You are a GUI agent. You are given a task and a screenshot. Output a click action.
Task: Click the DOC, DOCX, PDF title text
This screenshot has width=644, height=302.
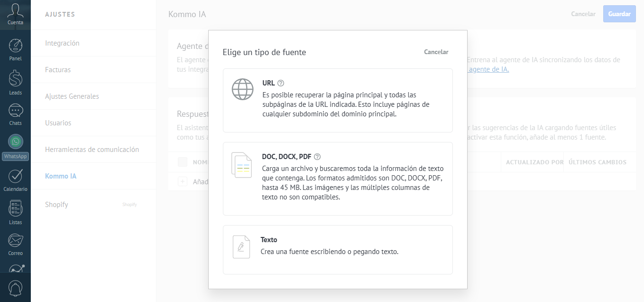(286, 157)
